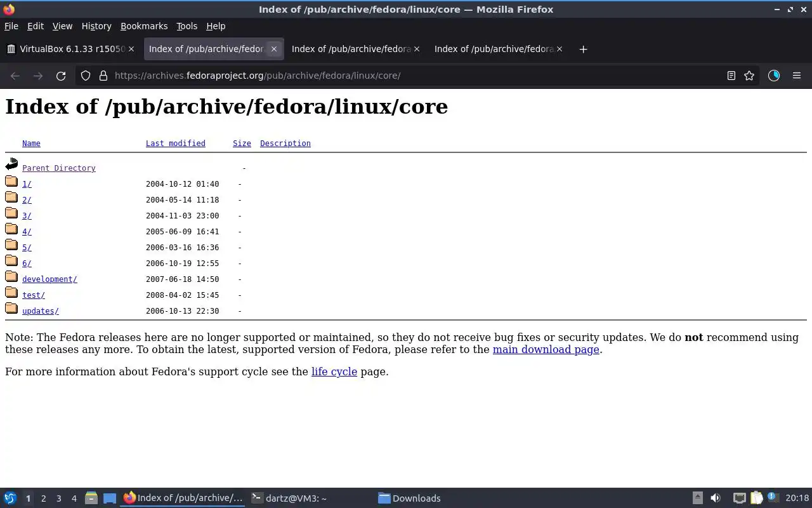Open the 1/ directory link
Screen dimensions: 812x508
27,184
